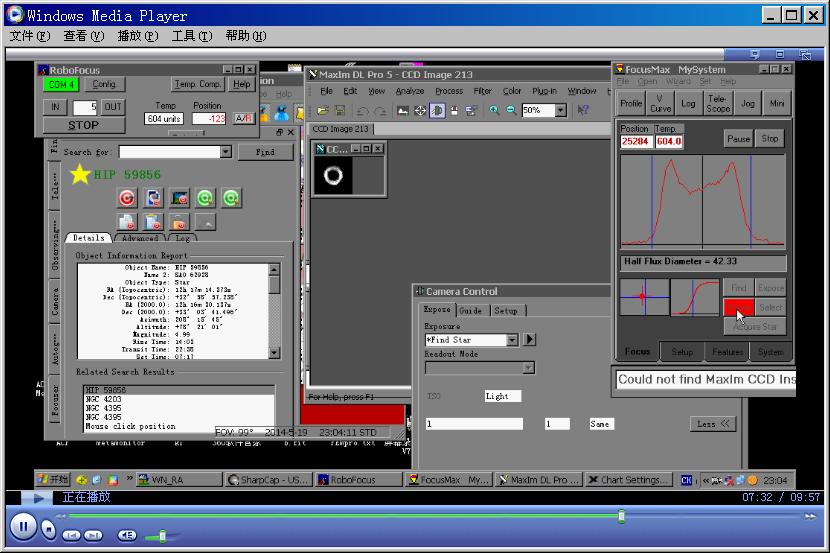Open the zoom percentage 50% dropdown
This screenshot has width=830, height=553.
coord(561,110)
